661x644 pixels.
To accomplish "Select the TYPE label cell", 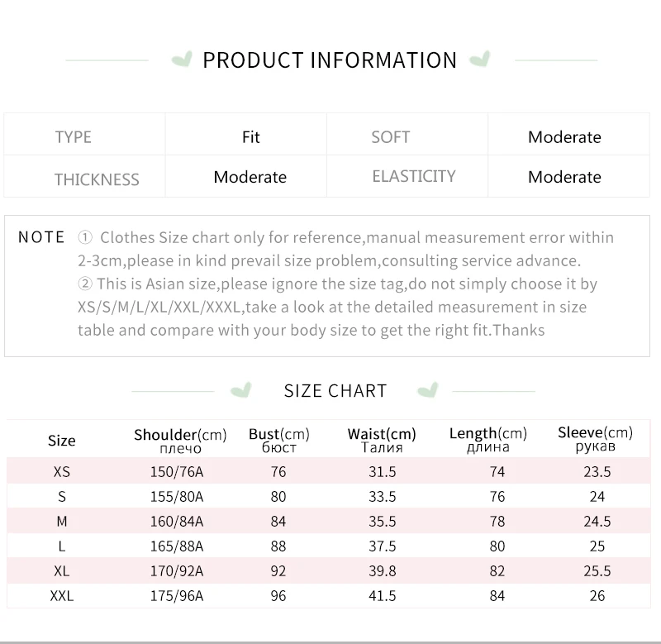I will pos(74,137).
